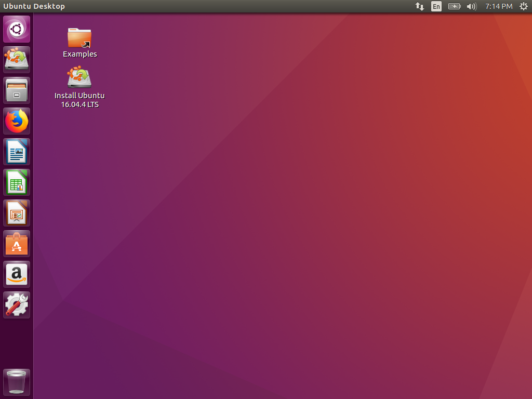Select the En keyboard input indicator

436,6
